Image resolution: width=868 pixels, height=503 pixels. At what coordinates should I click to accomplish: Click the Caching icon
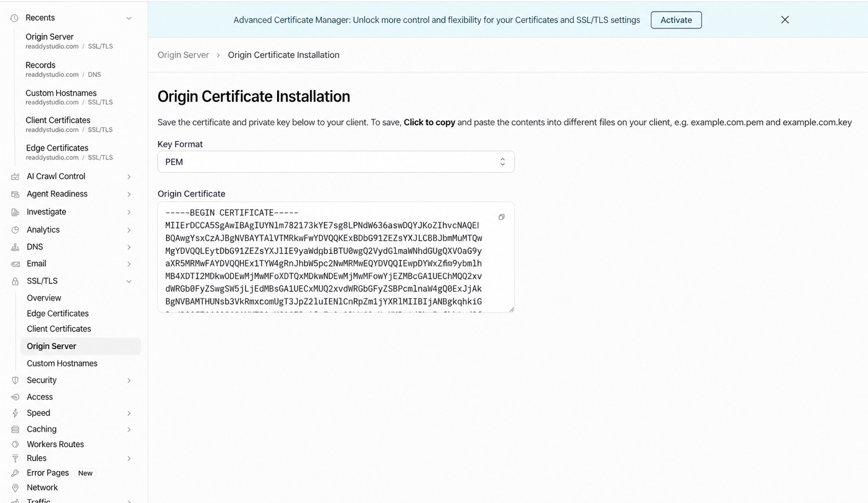point(15,430)
